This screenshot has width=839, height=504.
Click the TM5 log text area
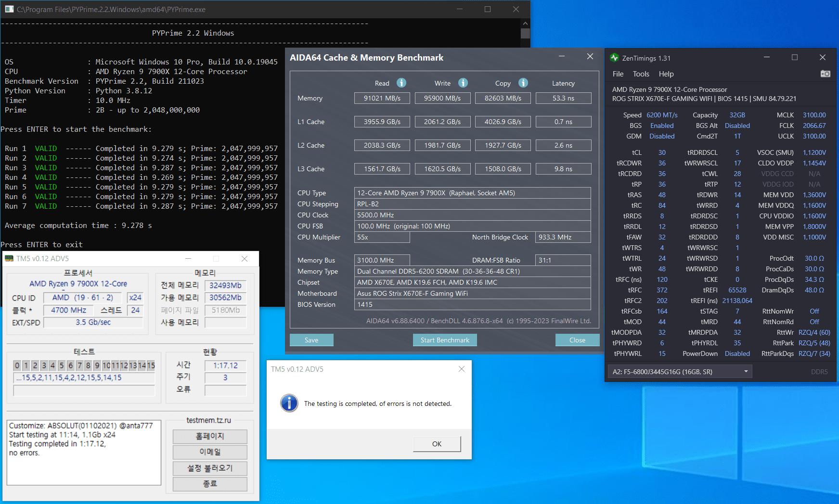coord(84,453)
